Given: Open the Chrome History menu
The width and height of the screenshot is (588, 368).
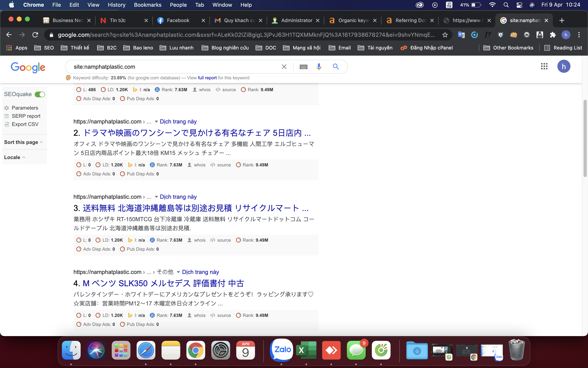Looking at the screenshot, I should click(x=117, y=5).
